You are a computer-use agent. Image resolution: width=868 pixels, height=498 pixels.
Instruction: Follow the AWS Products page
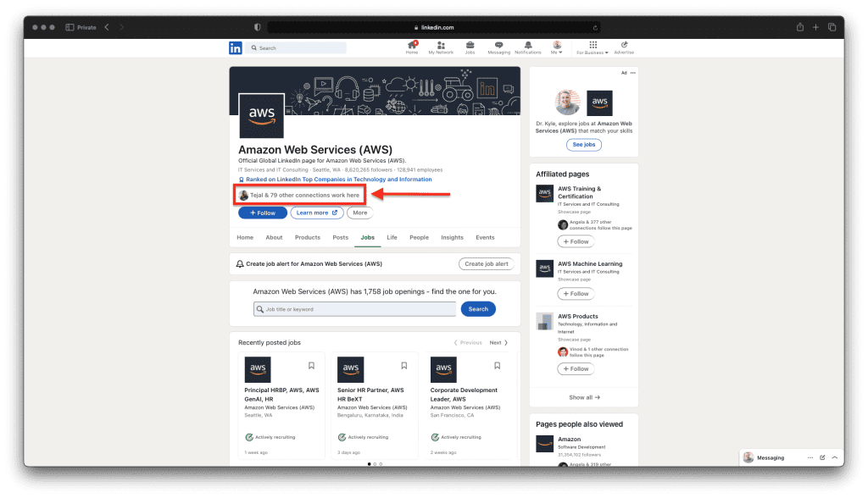(x=576, y=369)
